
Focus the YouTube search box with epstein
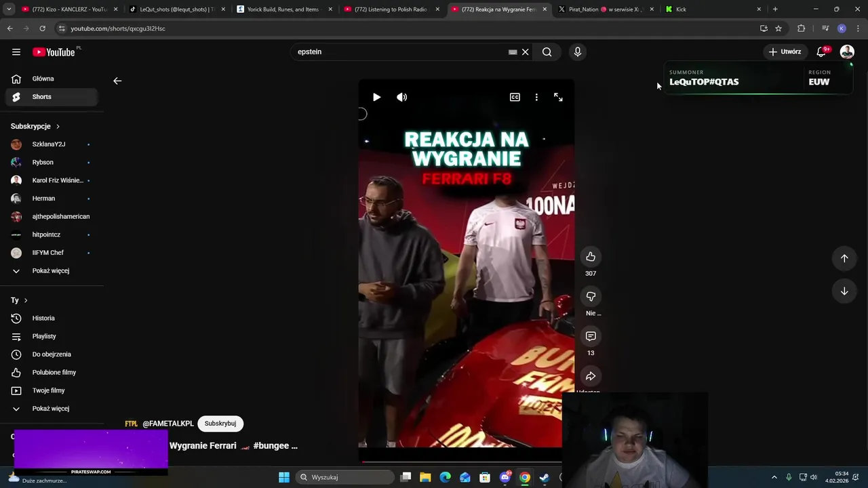[400, 52]
